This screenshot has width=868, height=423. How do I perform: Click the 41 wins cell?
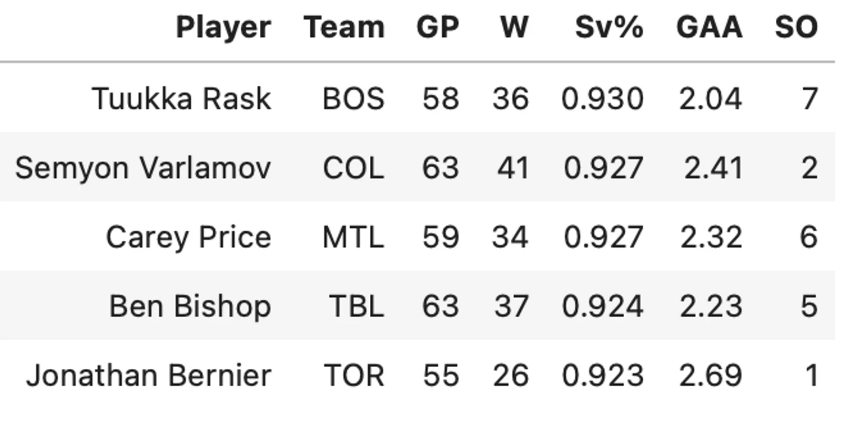click(x=512, y=168)
